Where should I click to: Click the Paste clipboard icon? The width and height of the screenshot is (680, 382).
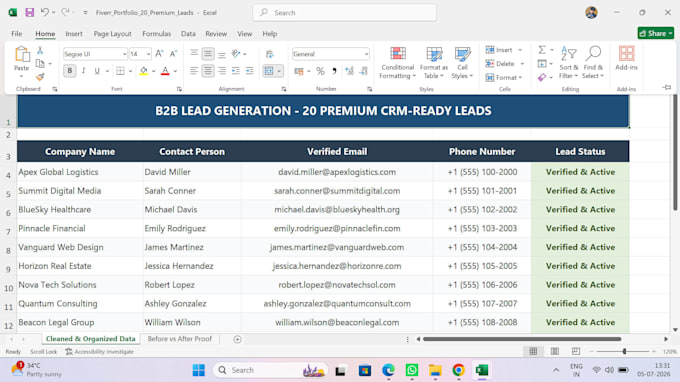(22, 55)
